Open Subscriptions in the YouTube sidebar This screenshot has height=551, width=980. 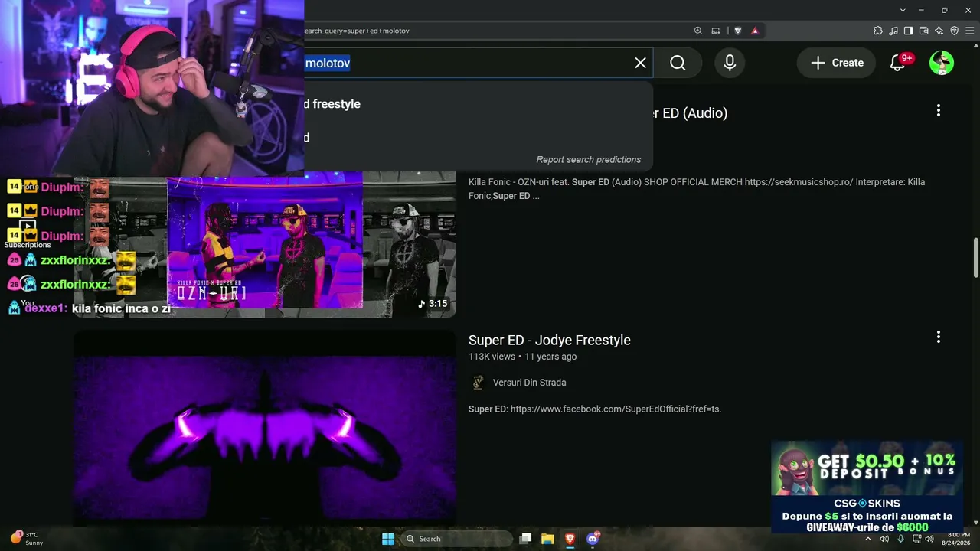28,233
